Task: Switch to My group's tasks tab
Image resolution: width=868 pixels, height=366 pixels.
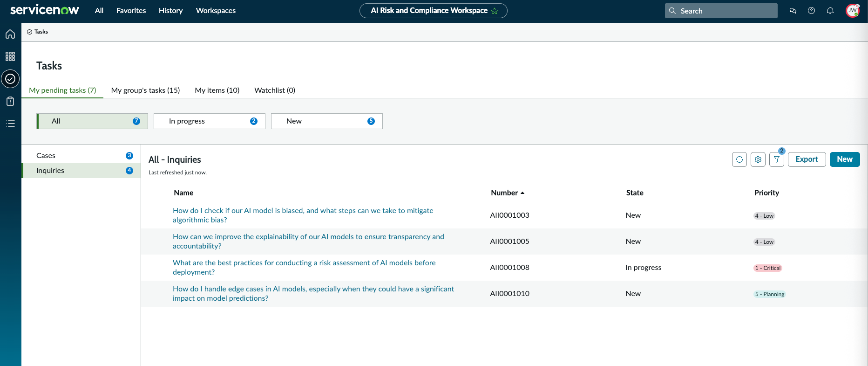Action: tap(145, 90)
